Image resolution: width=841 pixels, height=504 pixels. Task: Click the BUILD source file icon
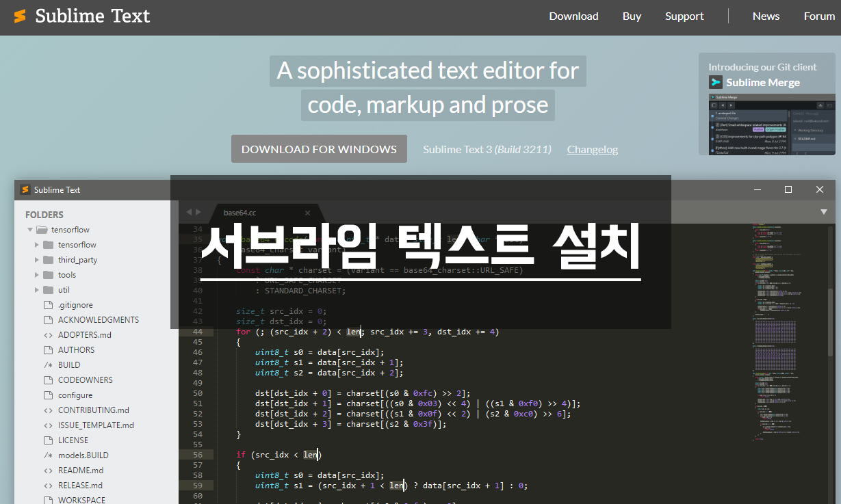pyautogui.click(x=48, y=365)
